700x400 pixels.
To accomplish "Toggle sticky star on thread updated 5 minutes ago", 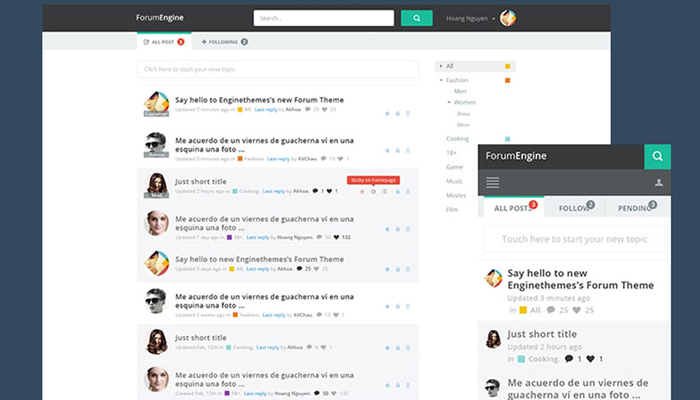I will pos(387,150).
